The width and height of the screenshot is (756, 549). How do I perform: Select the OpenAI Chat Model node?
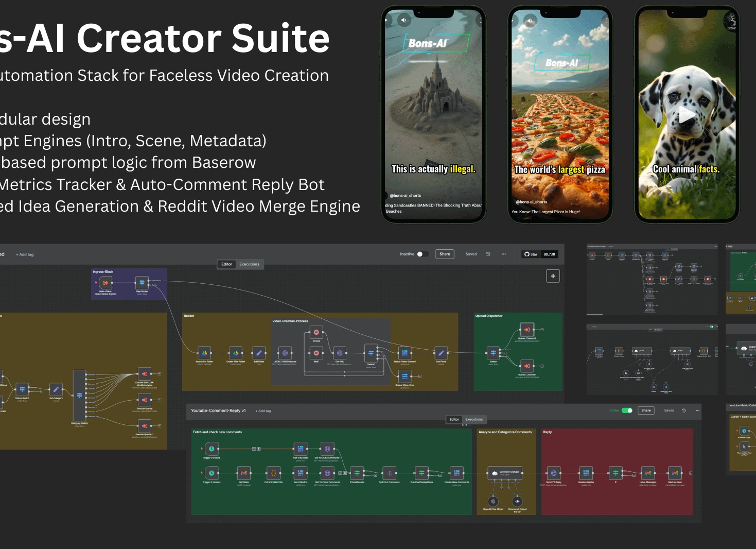coord(493,501)
